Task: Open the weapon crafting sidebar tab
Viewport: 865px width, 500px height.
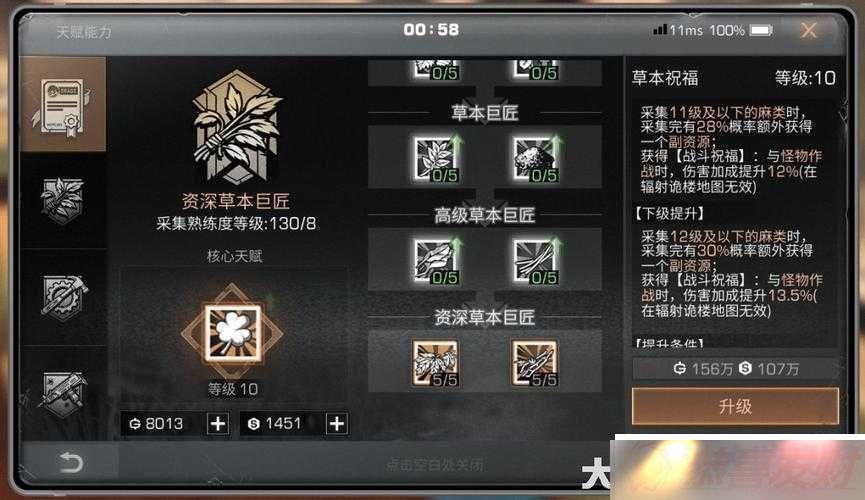Action: click(63, 393)
